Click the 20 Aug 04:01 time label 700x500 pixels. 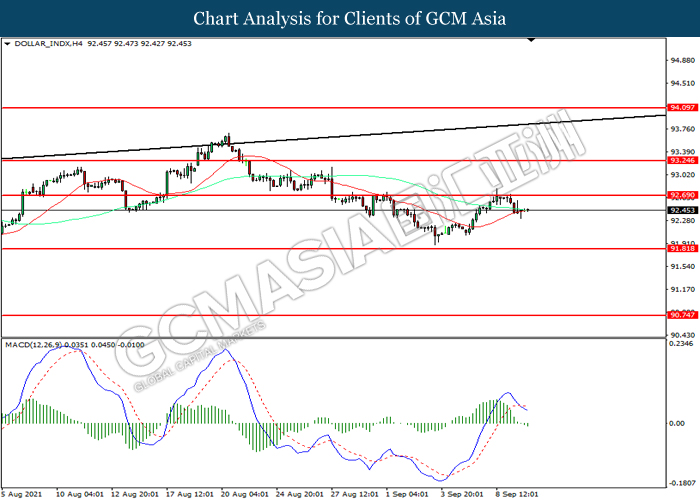click(x=245, y=494)
